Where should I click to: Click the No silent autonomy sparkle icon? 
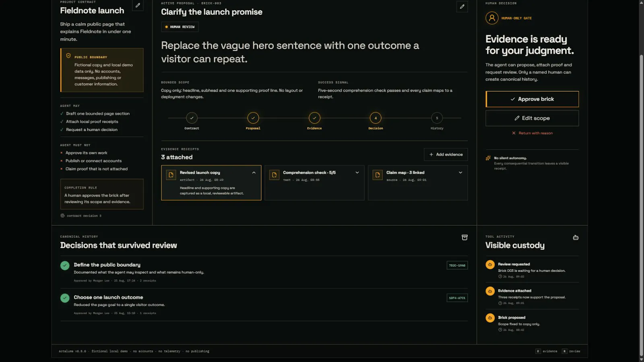pyautogui.click(x=488, y=158)
